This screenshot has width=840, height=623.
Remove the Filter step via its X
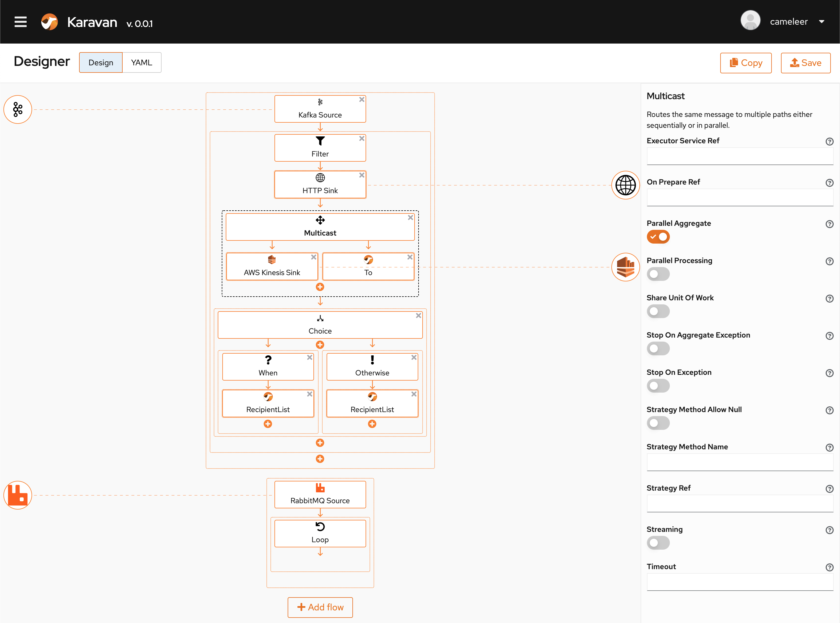[x=362, y=138]
